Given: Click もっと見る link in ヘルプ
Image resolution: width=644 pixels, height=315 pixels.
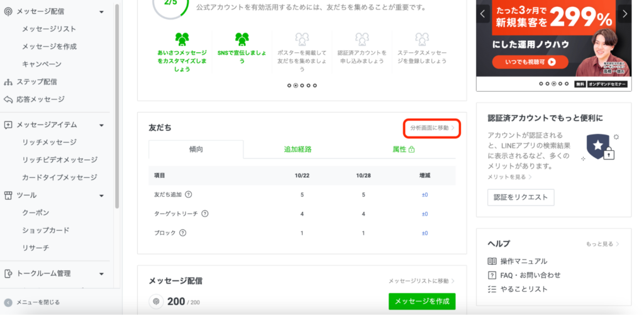Looking at the screenshot, I should click(602, 244).
